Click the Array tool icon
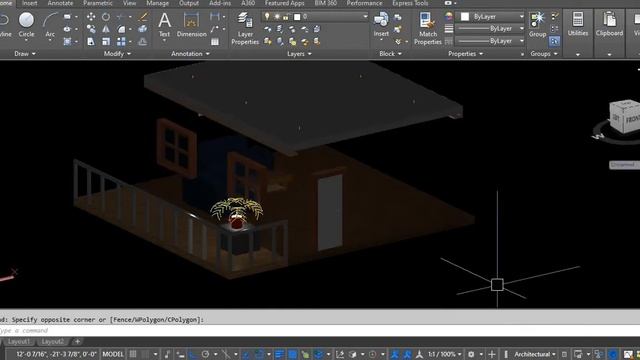640x360 pixels. (x=121, y=41)
